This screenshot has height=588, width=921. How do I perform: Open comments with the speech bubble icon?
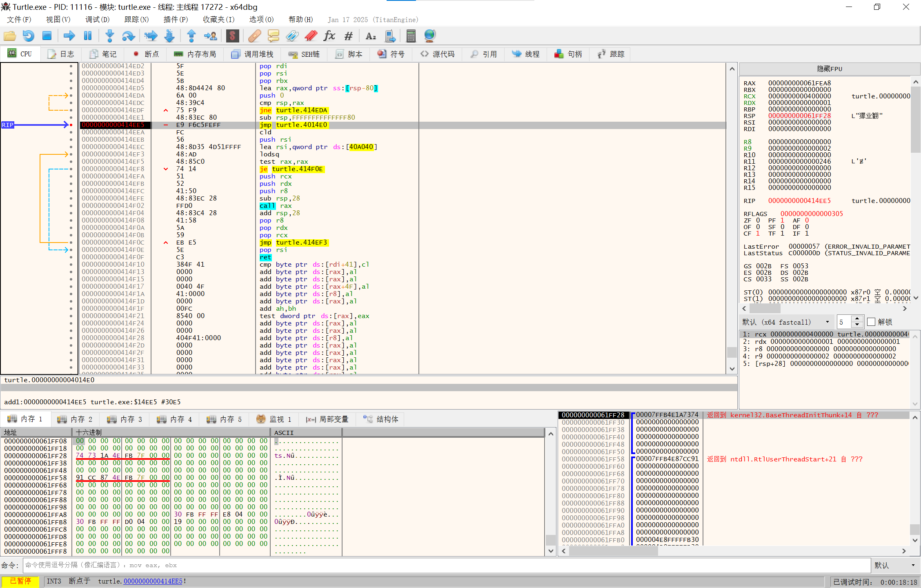273,36
